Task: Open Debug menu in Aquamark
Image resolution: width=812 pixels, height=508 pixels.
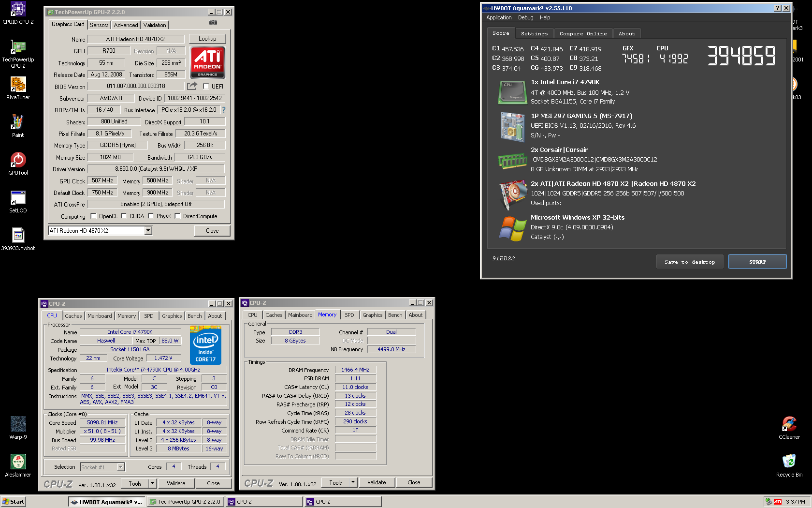Action: (x=525, y=17)
